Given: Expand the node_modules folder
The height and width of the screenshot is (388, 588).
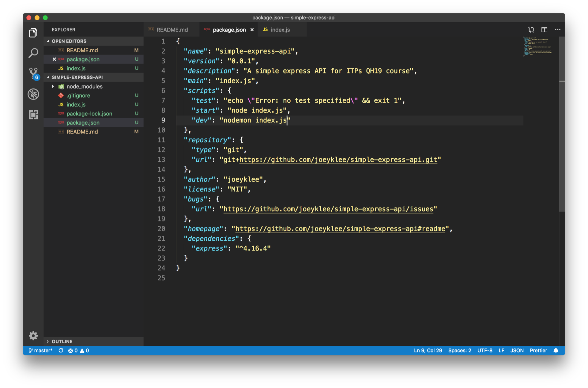Looking at the screenshot, I should point(53,86).
